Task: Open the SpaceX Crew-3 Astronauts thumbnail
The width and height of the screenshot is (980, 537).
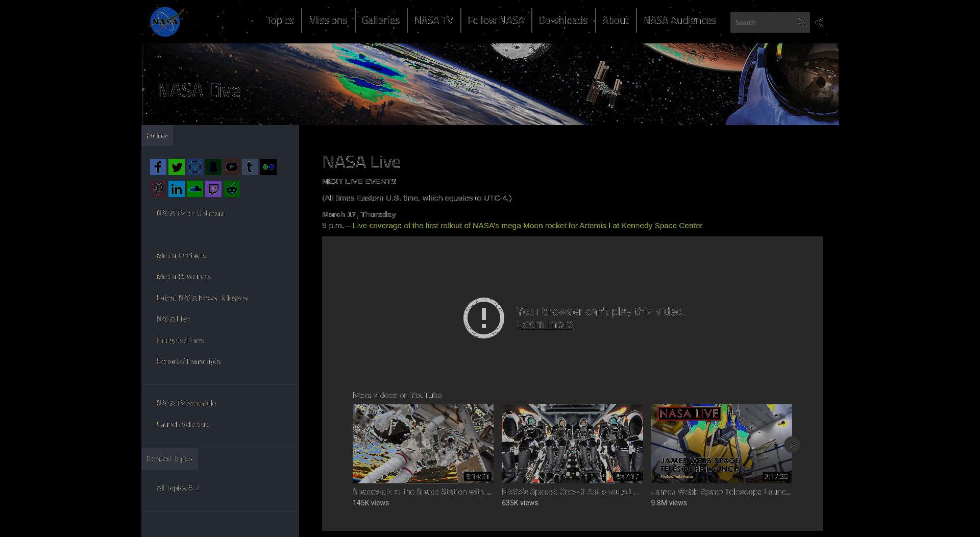Action: click(x=572, y=444)
